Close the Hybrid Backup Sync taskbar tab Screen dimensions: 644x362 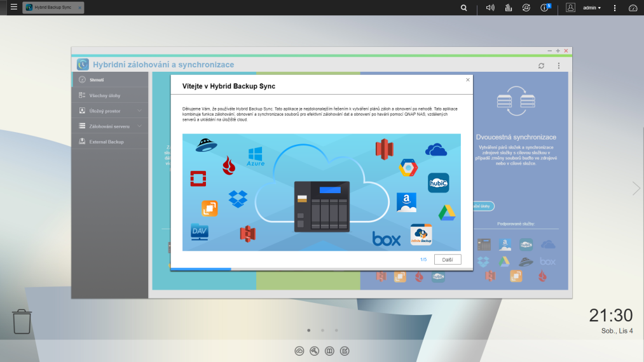point(79,8)
